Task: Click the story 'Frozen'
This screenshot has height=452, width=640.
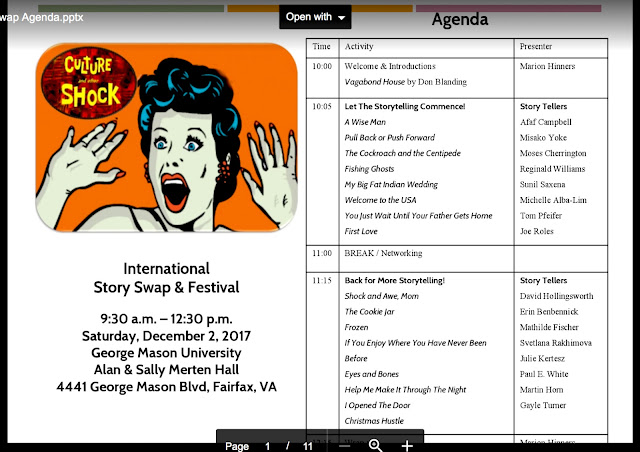Action: 356,327
